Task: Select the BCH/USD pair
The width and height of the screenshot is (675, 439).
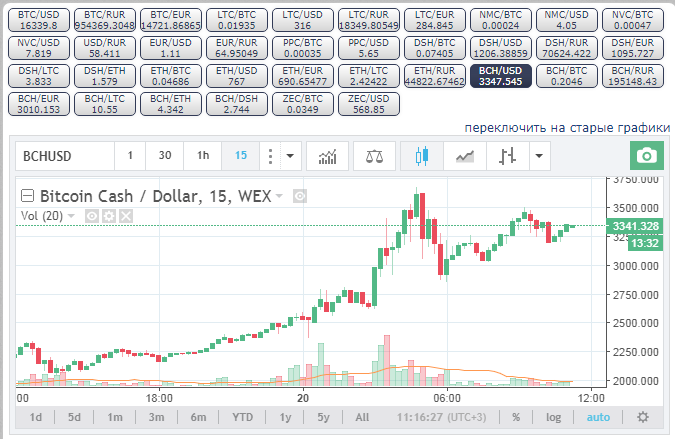Action: coord(500,76)
